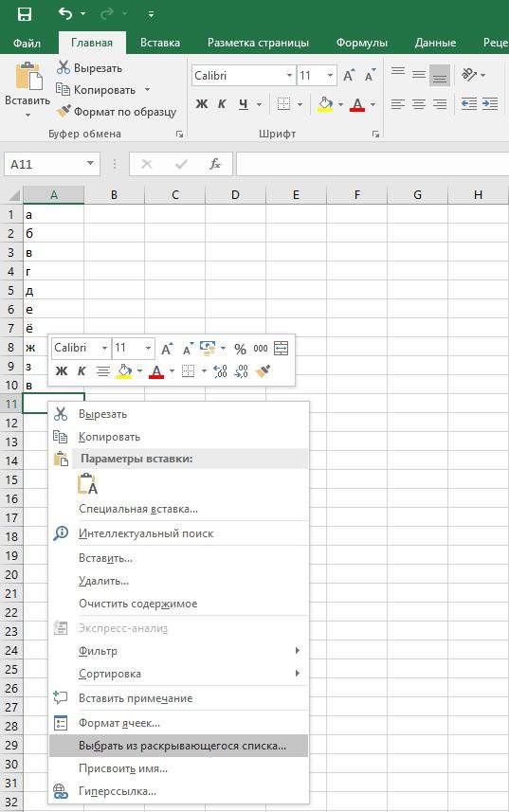Image resolution: width=509 pixels, height=812 pixels.
Task: Click Decrease Font Size icon in ribbon
Action: tap(370, 76)
